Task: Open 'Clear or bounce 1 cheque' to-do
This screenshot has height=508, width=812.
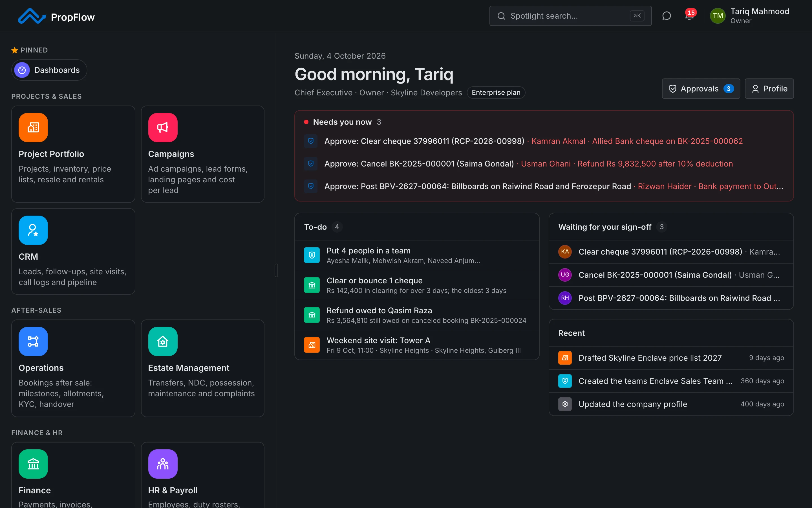Action: 417,285
